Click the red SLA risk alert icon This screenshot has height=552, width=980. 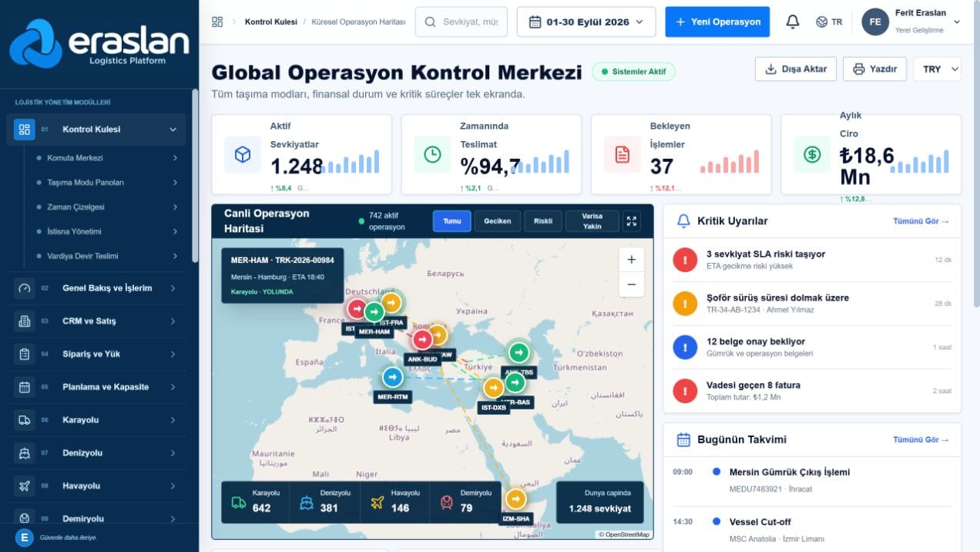(685, 260)
